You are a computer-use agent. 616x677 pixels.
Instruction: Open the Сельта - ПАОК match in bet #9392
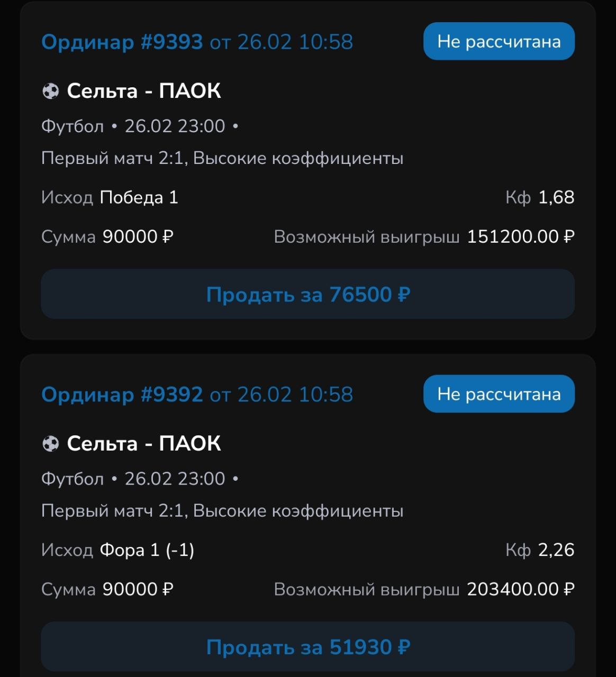(143, 443)
